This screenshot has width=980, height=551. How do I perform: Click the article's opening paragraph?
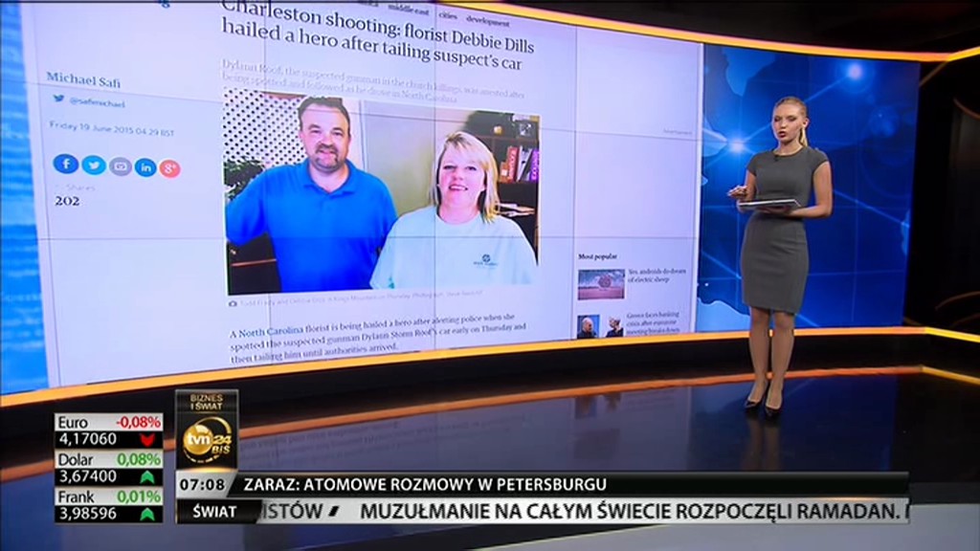click(x=377, y=338)
